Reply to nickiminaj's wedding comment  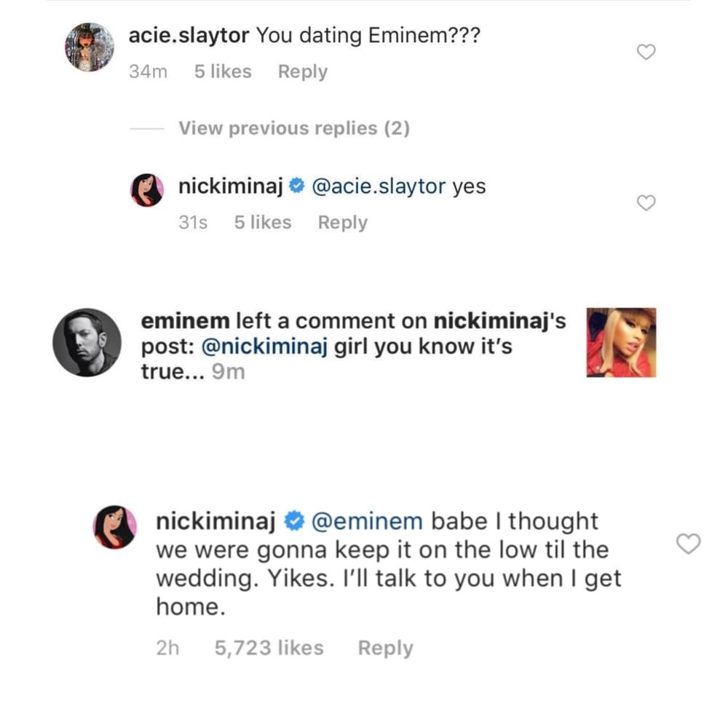385,648
